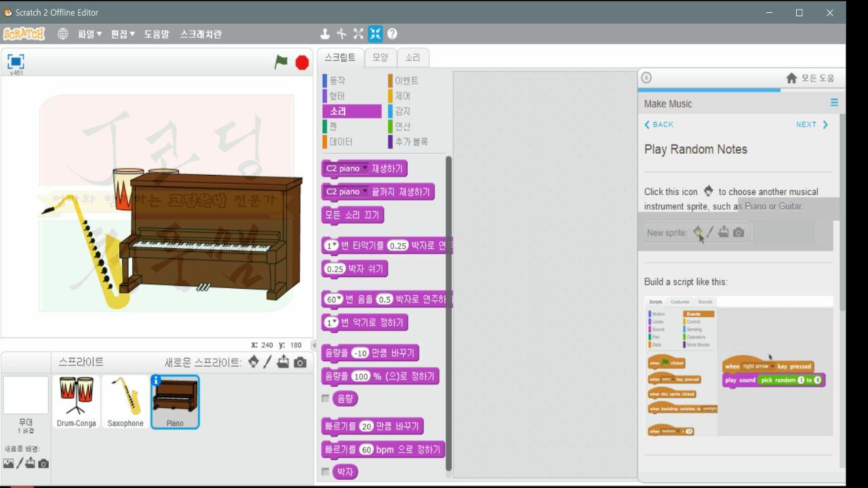The width and height of the screenshot is (868, 488).
Task: Toggle the 음량 reporter checkbox
Action: pos(325,398)
